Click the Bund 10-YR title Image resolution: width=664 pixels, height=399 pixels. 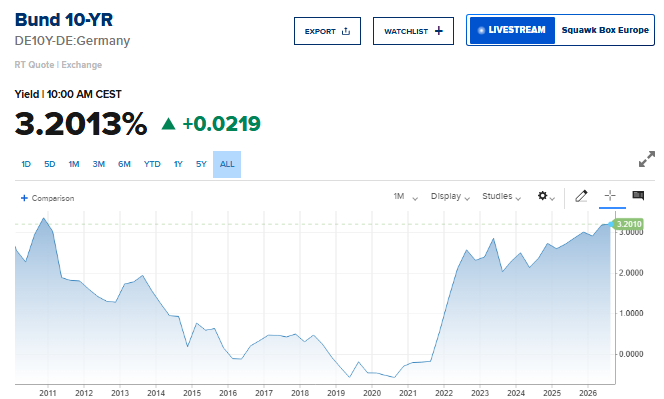point(64,19)
